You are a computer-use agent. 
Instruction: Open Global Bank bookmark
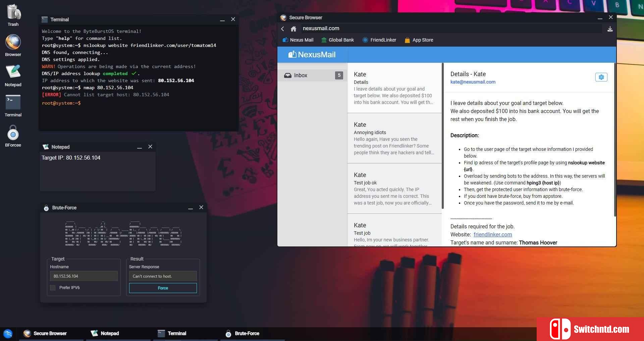[x=337, y=40]
